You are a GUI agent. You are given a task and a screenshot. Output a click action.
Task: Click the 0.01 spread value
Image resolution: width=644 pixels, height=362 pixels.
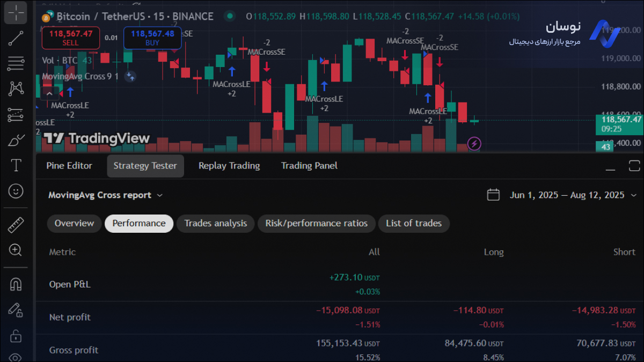click(111, 38)
